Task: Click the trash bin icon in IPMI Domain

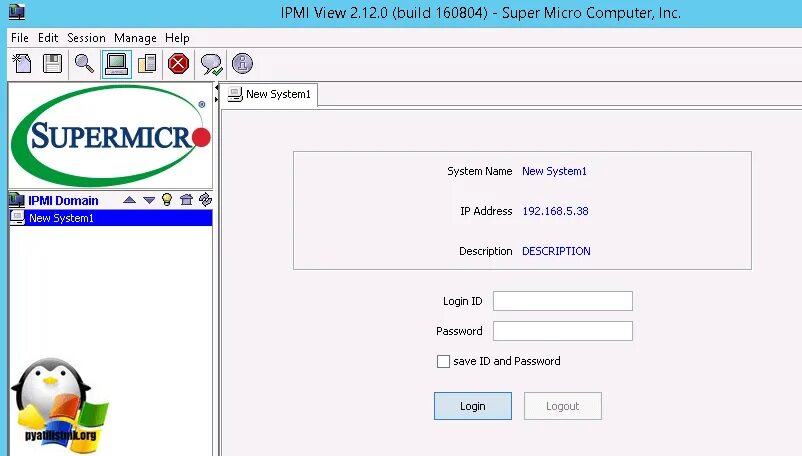Action: [186, 199]
